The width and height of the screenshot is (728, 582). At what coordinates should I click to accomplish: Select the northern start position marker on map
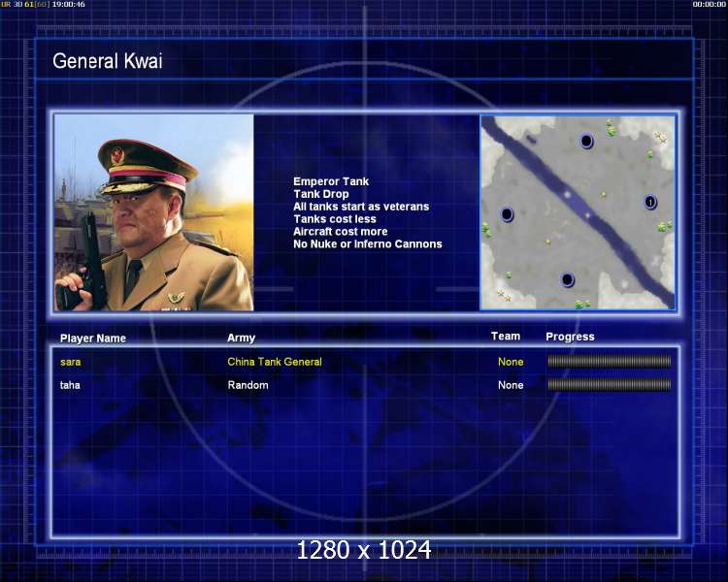(x=586, y=140)
